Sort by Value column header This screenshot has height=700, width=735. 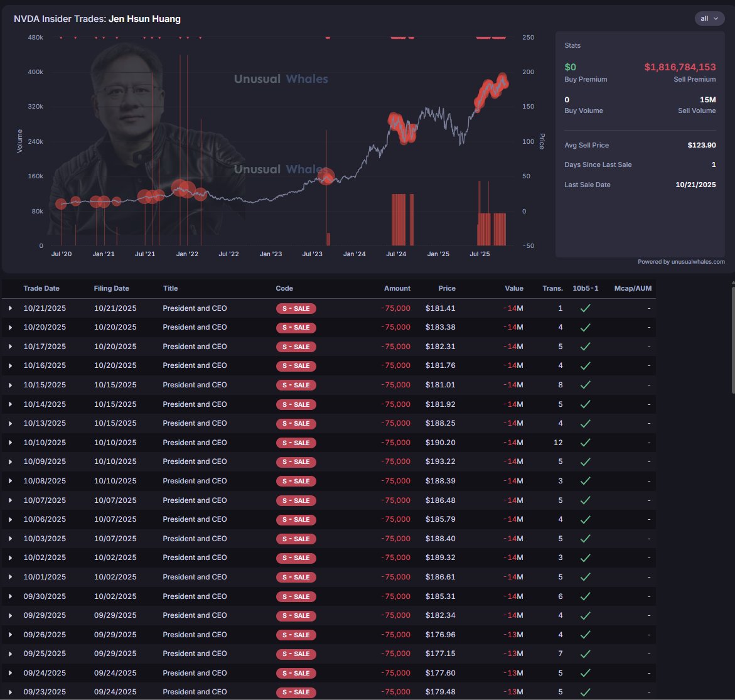[x=514, y=288]
